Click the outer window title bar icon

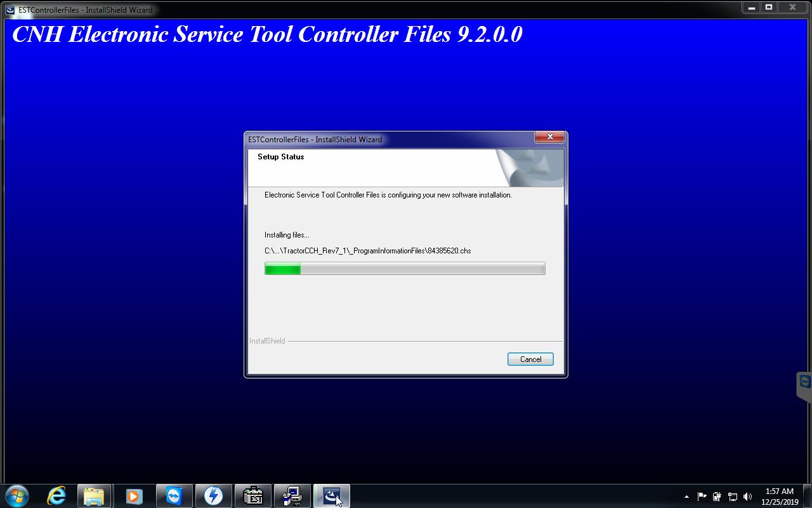[x=10, y=10]
